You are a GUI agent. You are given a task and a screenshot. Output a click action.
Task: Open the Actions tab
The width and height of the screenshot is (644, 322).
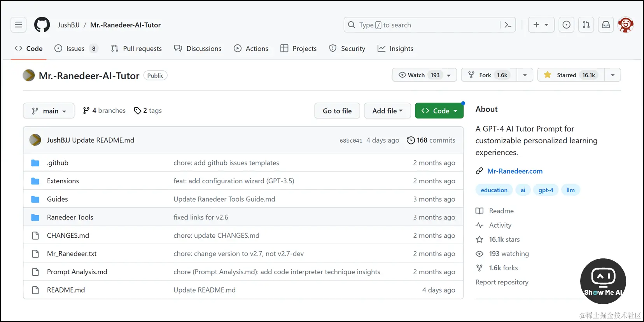click(251, 49)
